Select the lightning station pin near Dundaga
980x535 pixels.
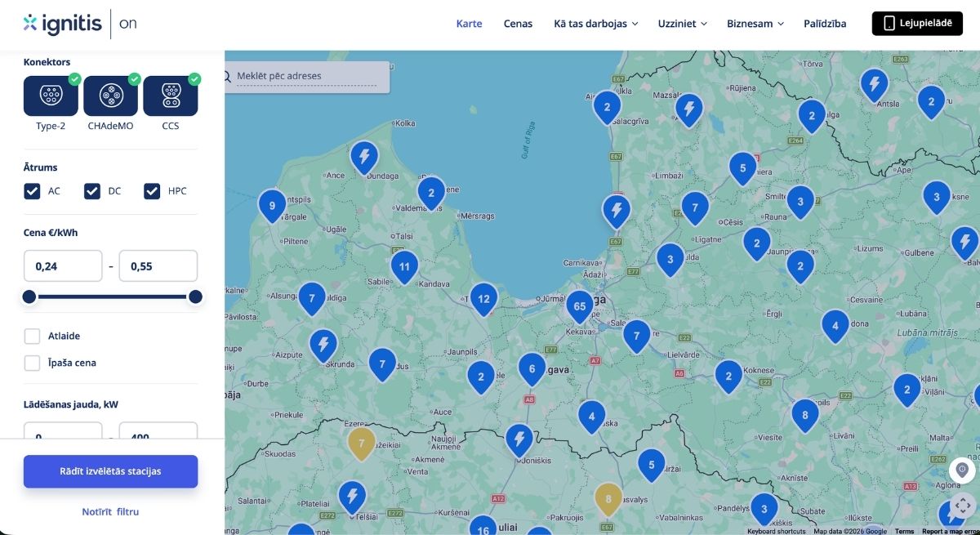click(364, 158)
